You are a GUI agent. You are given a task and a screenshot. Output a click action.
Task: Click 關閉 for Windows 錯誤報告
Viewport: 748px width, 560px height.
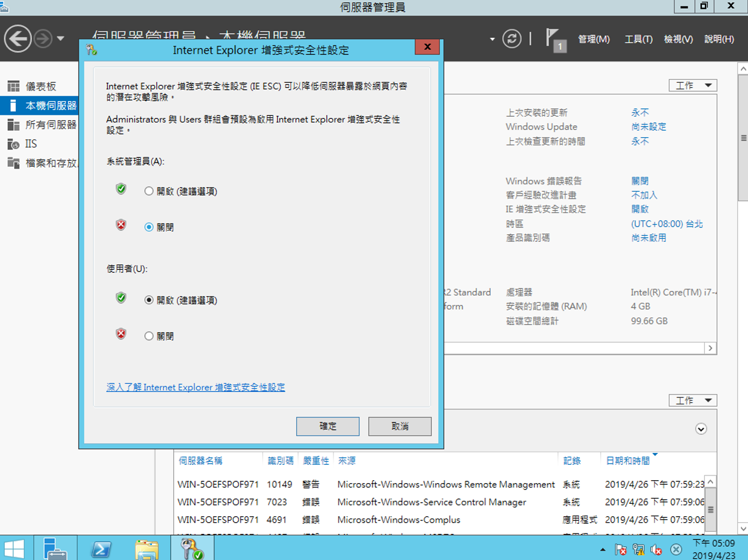pos(640,181)
